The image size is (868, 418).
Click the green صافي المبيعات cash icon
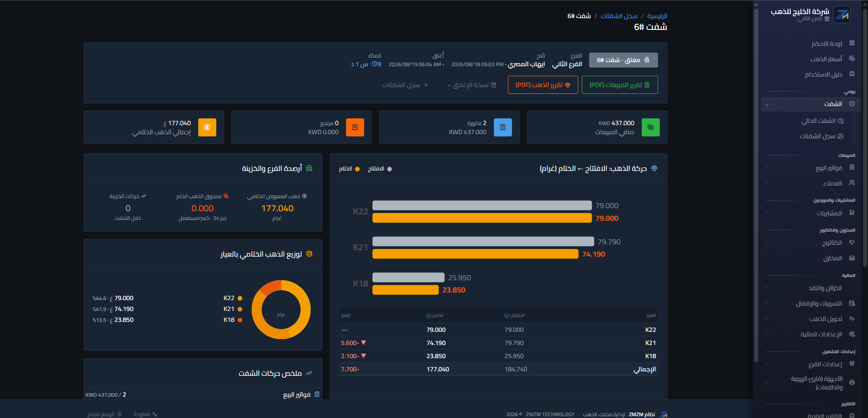tap(650, 127)
